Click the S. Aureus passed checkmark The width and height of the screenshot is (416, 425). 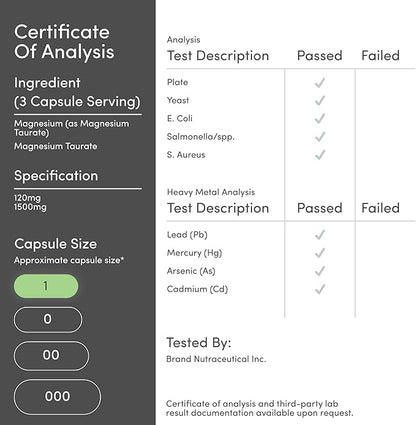(x=320, y=155)
